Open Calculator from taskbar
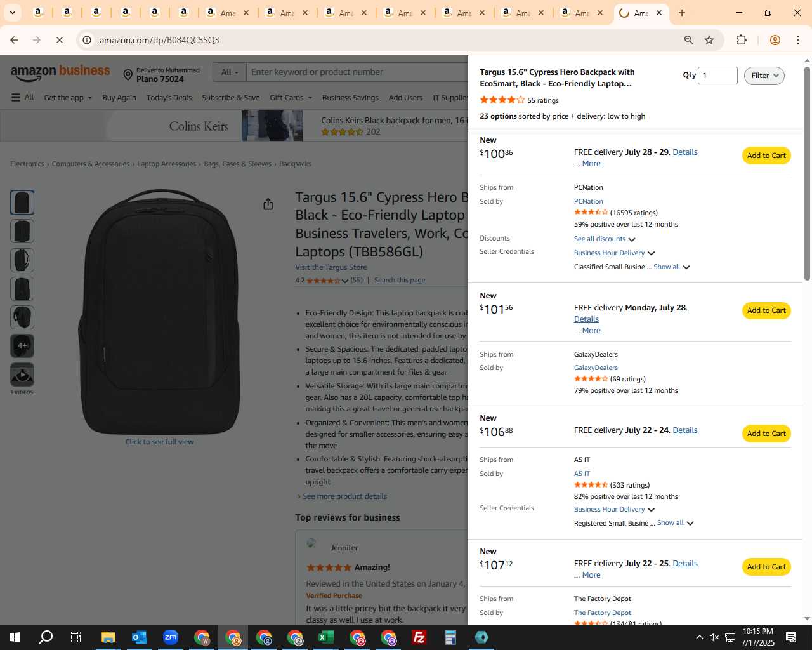Image resolution: width=812 pixels, height=650 pixels. click(450, 637)
